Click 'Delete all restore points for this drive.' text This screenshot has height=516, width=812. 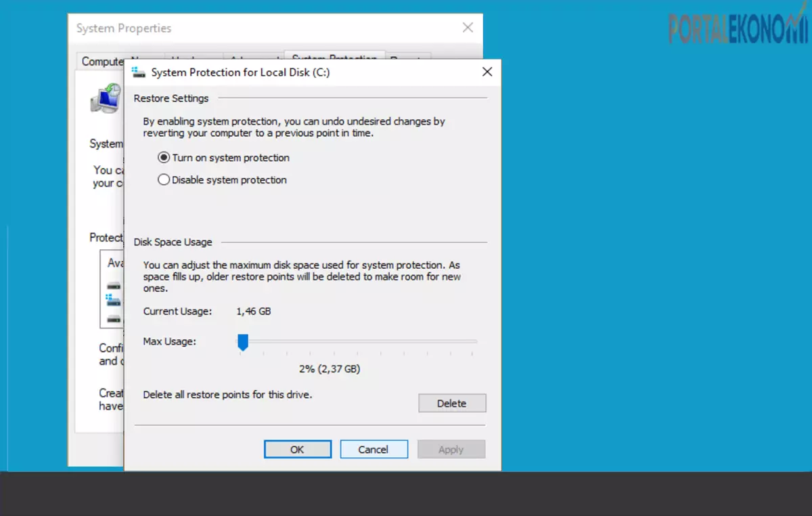228,394
